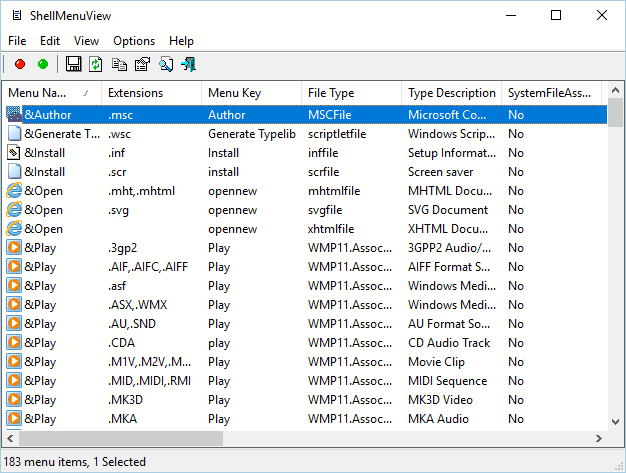Click the .AIF,.AIFC,.AIFF extensions cell
This screenshot has height=473, width=626.
(x=148, y=267)
